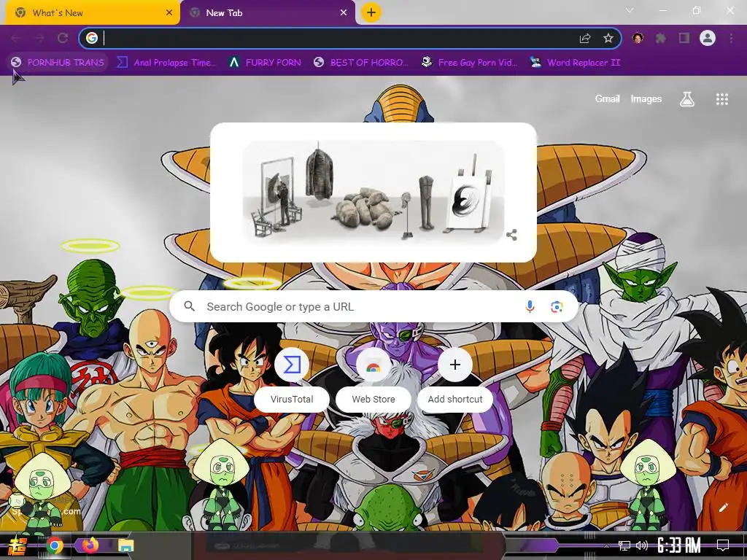Open network status in system tray

624,545
